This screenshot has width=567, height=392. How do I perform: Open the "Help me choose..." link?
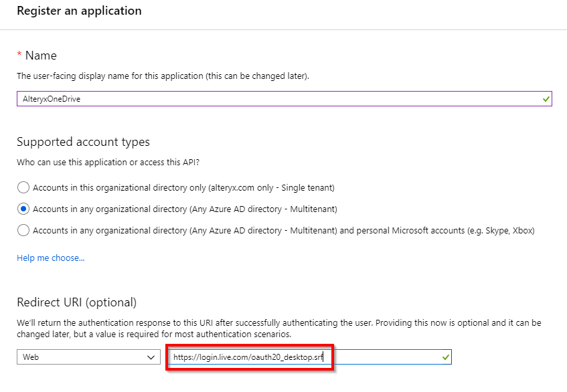click(x=50, y=258)
